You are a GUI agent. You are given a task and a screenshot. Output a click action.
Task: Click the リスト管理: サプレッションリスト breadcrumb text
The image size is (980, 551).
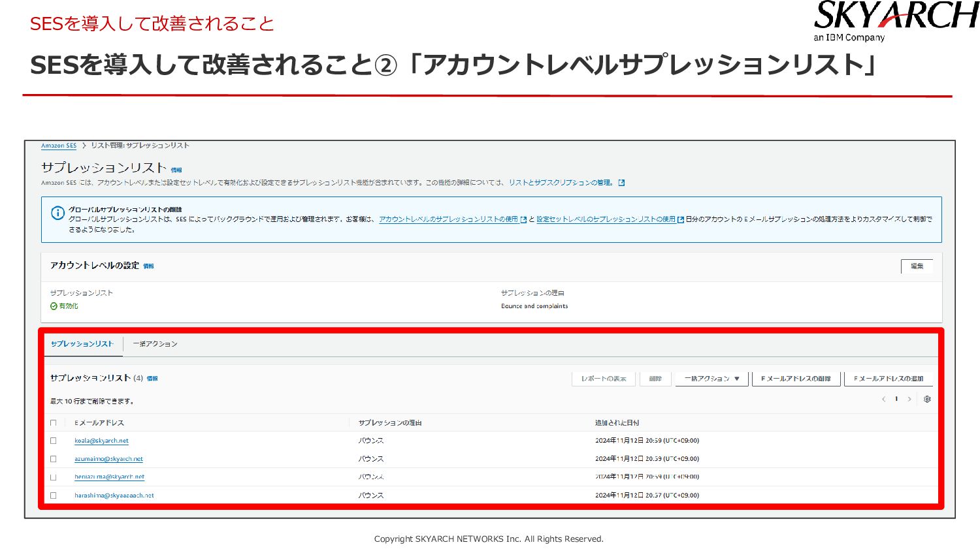pos(140,146)
